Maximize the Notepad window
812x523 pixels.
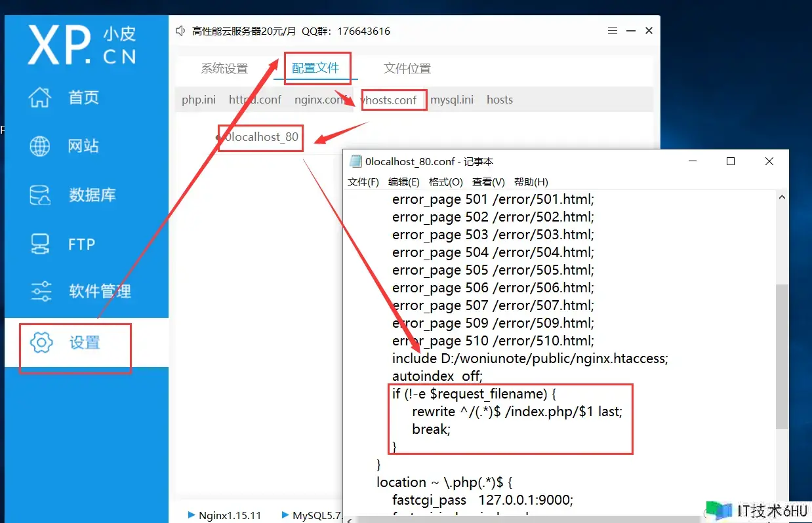(731, 161)
